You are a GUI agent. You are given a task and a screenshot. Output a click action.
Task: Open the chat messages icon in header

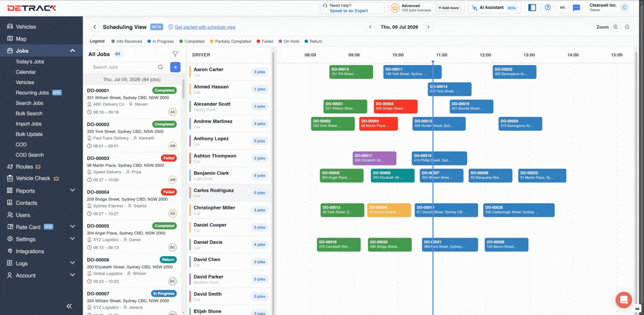[x=576, y=8]
